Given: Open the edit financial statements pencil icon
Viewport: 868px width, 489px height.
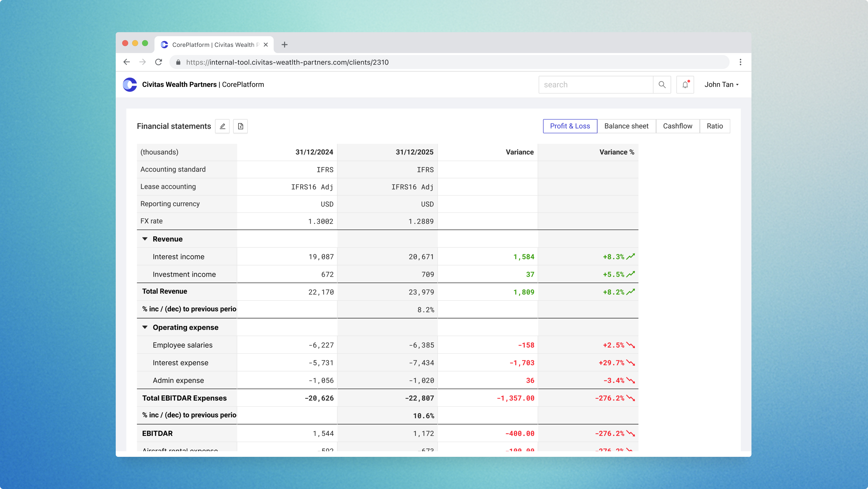Looking at the screenshot, I should pos(222,126).
